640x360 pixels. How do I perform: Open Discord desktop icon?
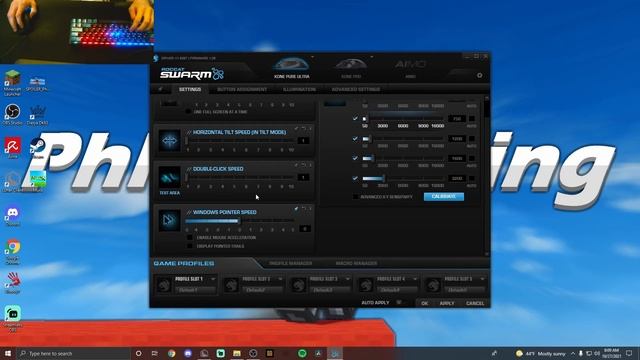[x=13, y=216]
